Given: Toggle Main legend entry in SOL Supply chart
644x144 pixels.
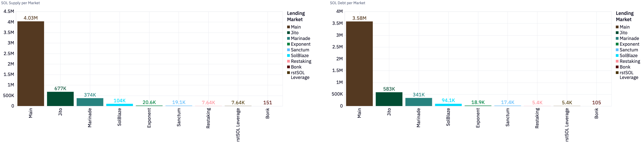Looking at the screenshot, I should [296, 27].
